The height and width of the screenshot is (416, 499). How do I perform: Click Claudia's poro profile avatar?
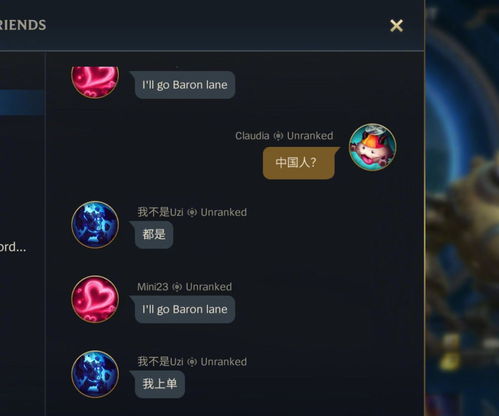pos(372,147)
